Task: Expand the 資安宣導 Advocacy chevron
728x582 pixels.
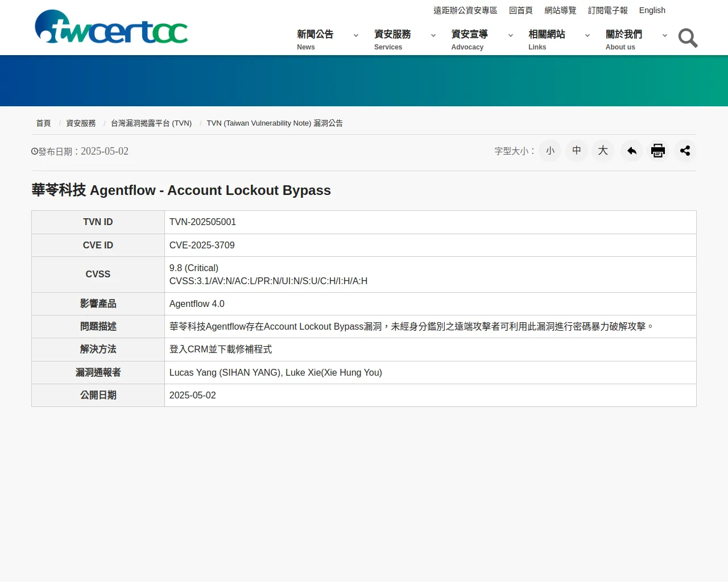Action: 511,35
